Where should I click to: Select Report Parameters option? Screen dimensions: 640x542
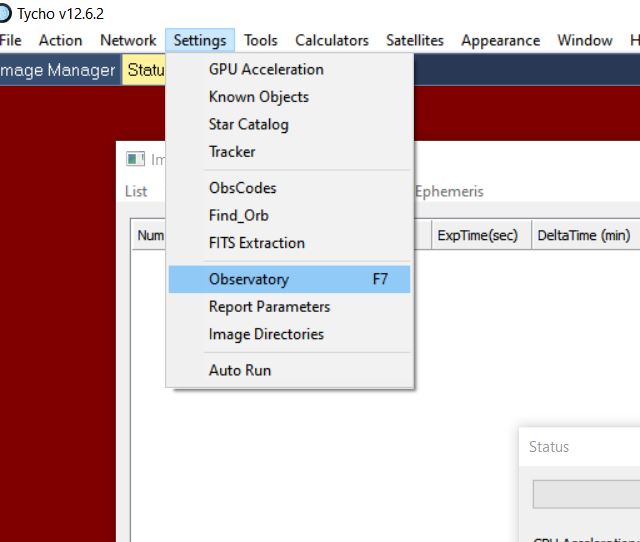[269, 307]
